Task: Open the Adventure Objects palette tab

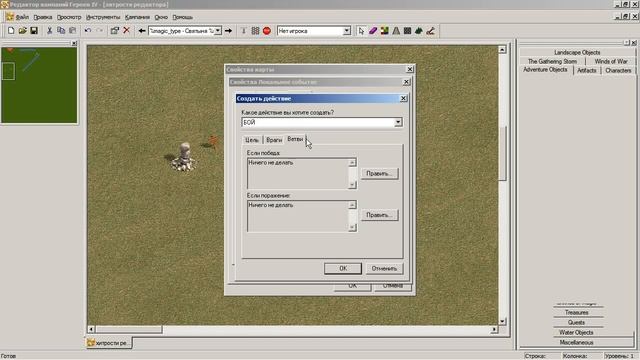Action: point(545,70)
